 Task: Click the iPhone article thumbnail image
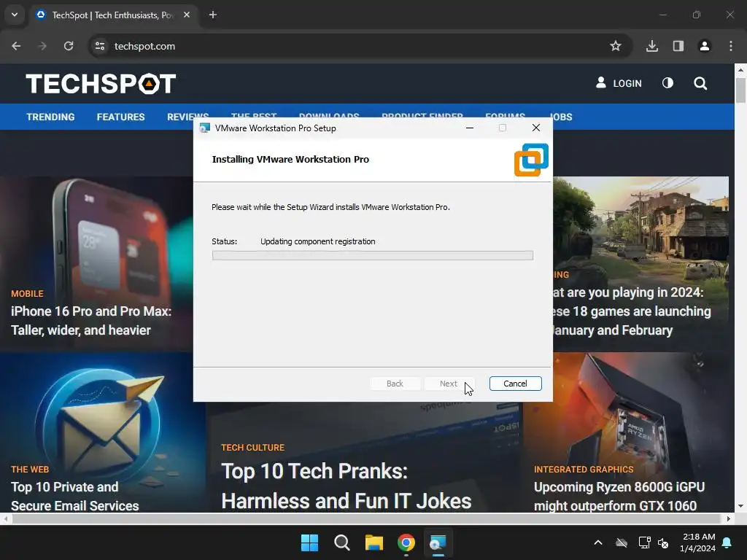point(97,233)
